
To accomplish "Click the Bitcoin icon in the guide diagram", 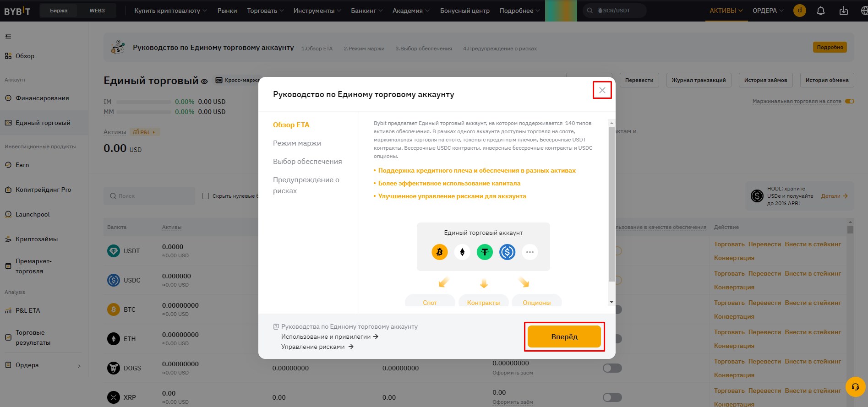I will [x=439, y=252].
